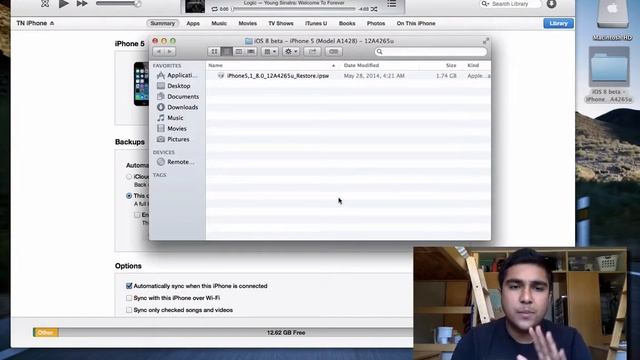Screen dimensions: 640x360
Task: Open the iTunes U tab
Action: pyautogui.click(x=316, y=23)
